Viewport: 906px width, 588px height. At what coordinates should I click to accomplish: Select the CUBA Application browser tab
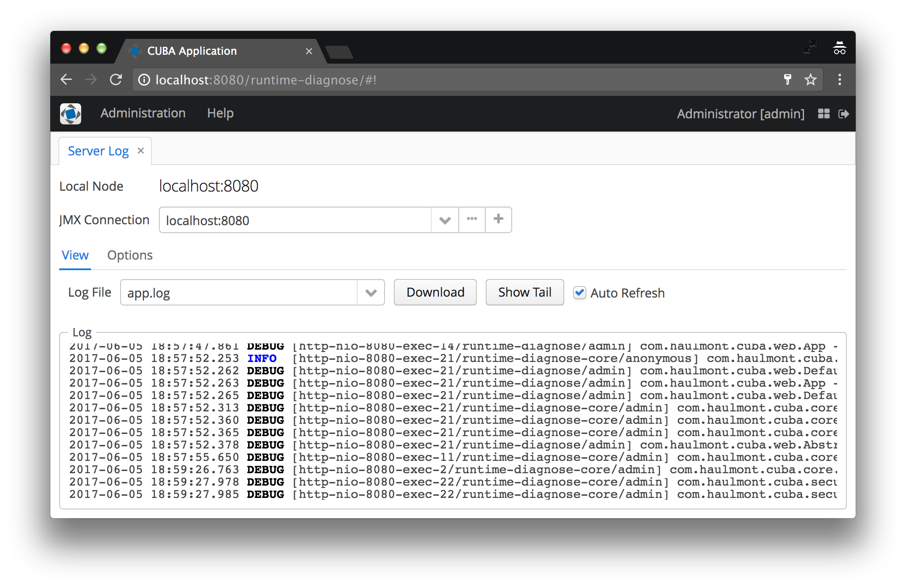pos(221,51)
